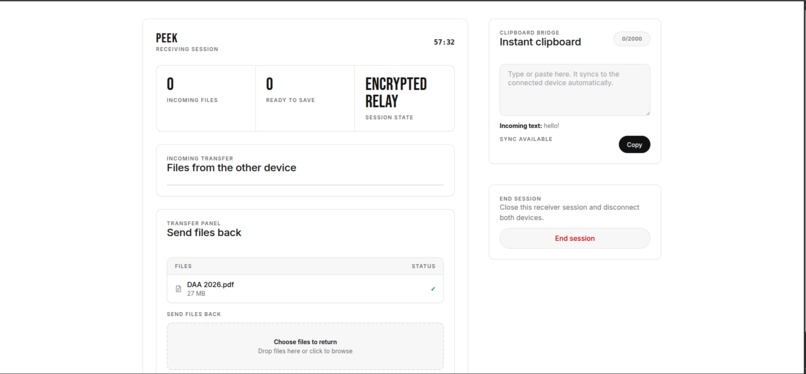The image size is (806, 374).
Task: Click the incoming transfer progress bar
Action: point(305,185)
